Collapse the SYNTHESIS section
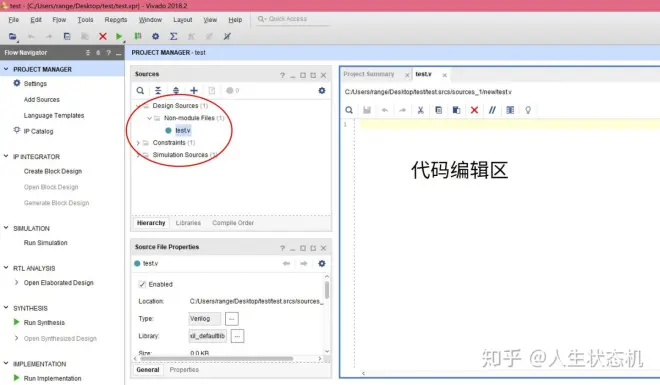Image resolution: width=660 pixels, height=385 pixels. 6,308
